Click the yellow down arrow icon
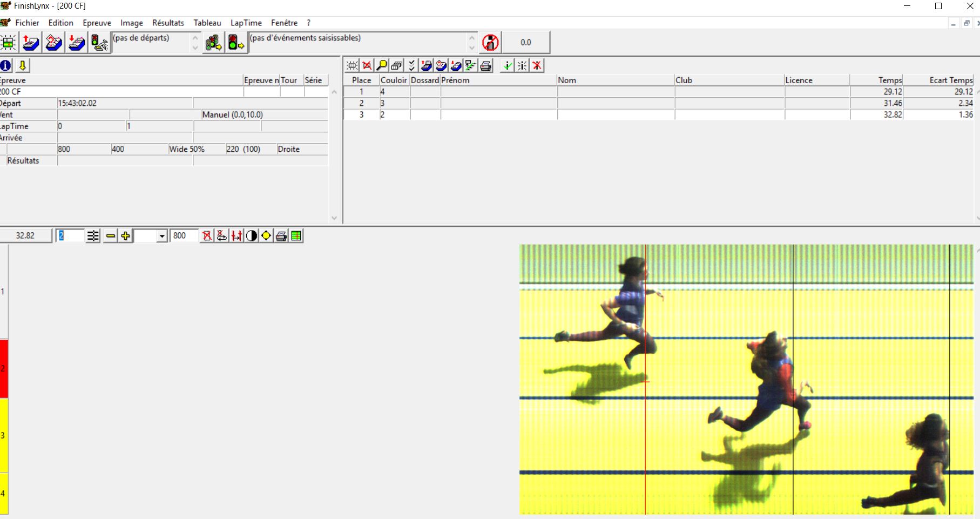 pos(22,66)
